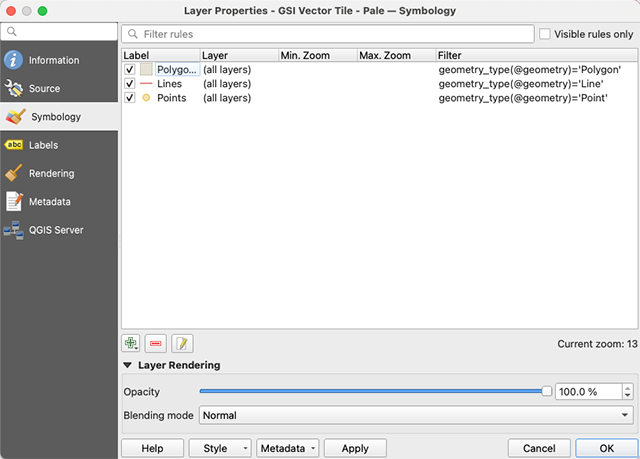Image resolution: width=640 pixels, height=459 pixels.
Task: Uncheck the Lines rule checkbox
Action: (129, 84)
